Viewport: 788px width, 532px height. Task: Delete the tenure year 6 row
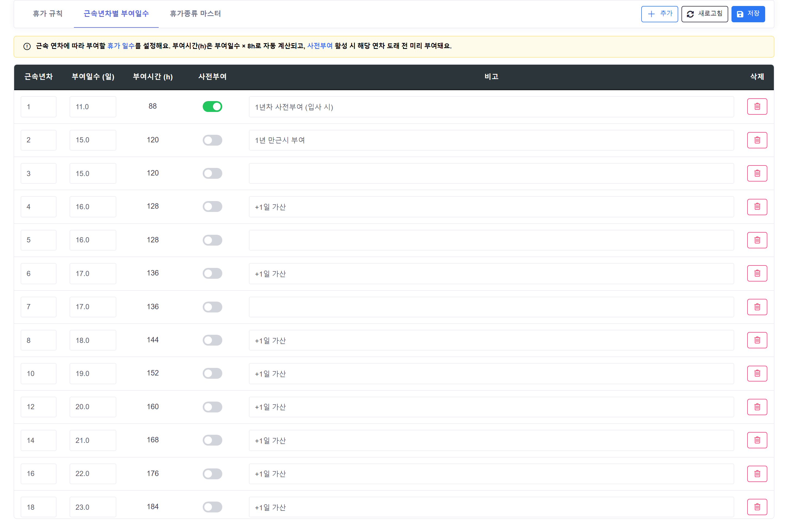pyautogui.click(x=757, y=273)
